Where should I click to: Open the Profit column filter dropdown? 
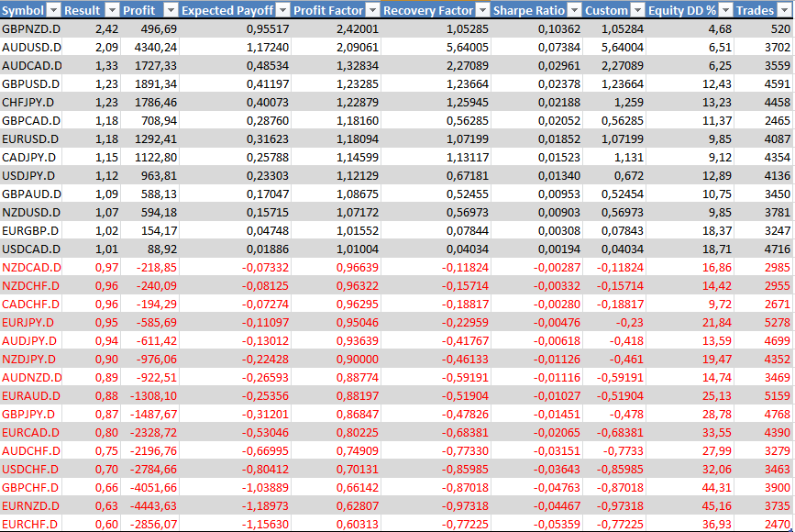click(171, 10)
